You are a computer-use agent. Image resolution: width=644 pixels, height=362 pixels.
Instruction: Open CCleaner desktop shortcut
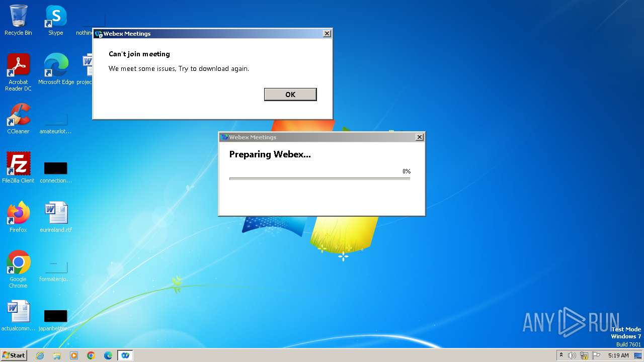(18, 119)
